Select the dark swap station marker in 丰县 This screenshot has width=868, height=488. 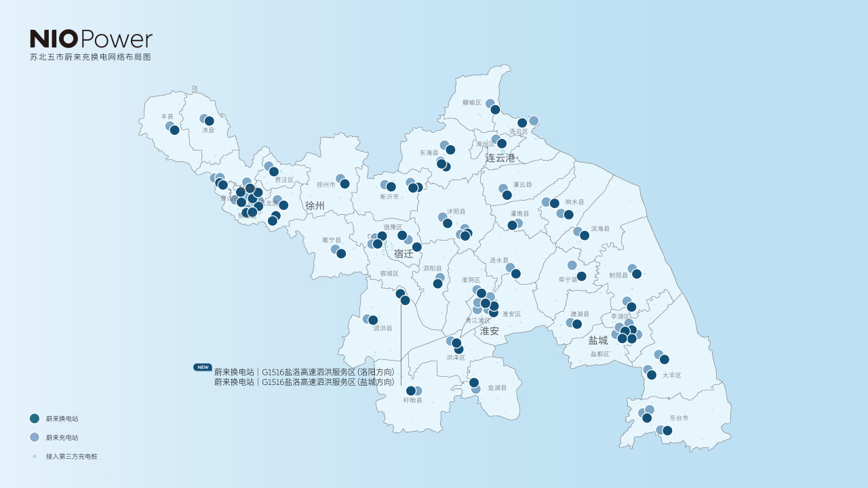click(x=174, y=130)
